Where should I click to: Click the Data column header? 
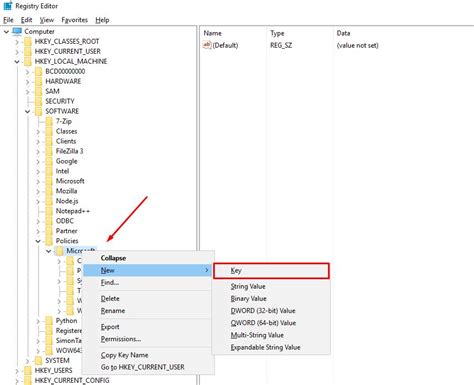(x=343, y=33)
